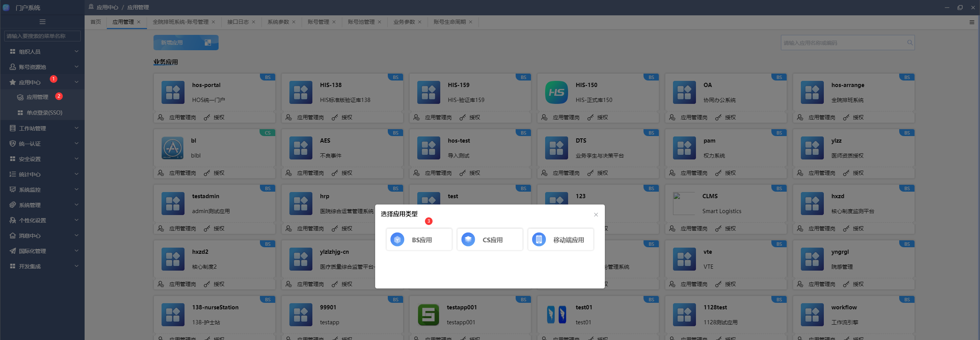The image size is (980, 340).
Task: Expand the 账号资源池 menu
Action: point(42,67)
